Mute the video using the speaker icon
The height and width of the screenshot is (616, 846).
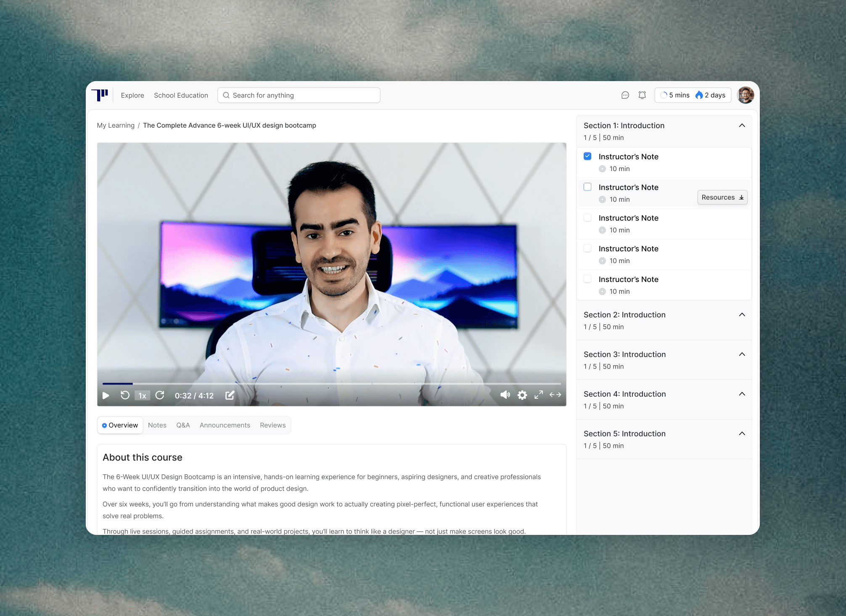pyautogui.click(x=505, y=395)
